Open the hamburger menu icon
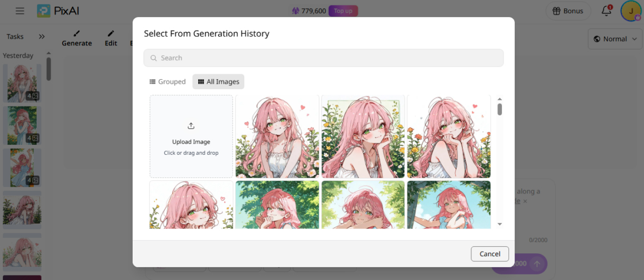 point(20,11)
